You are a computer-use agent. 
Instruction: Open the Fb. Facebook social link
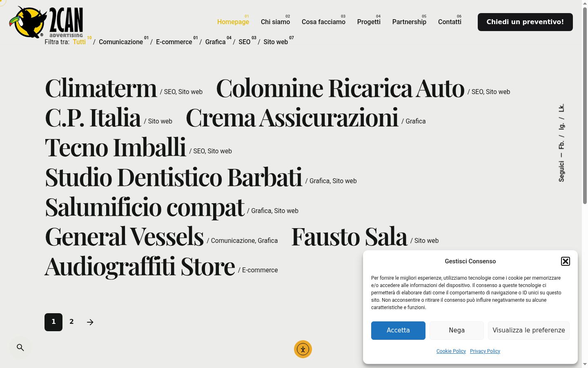click(x=561, y=145)
